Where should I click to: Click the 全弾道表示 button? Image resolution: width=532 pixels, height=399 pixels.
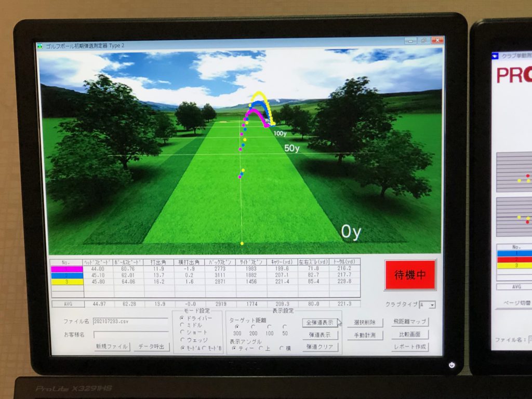321,323
